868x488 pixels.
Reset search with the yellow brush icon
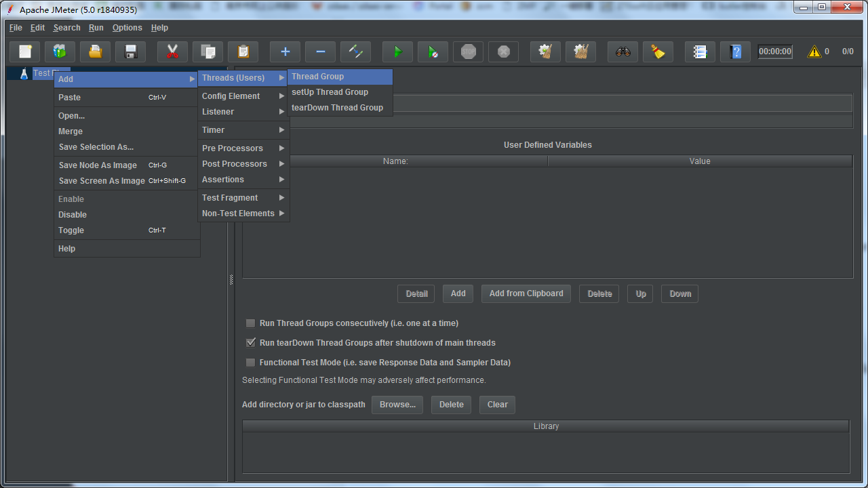(658, 52)
